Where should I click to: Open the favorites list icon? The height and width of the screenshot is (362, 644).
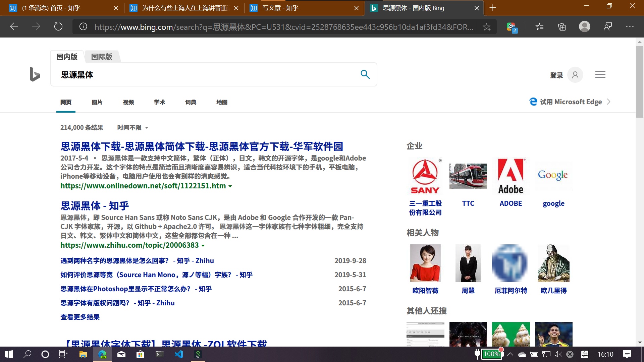pyautogui.click(x=539, y=27)
